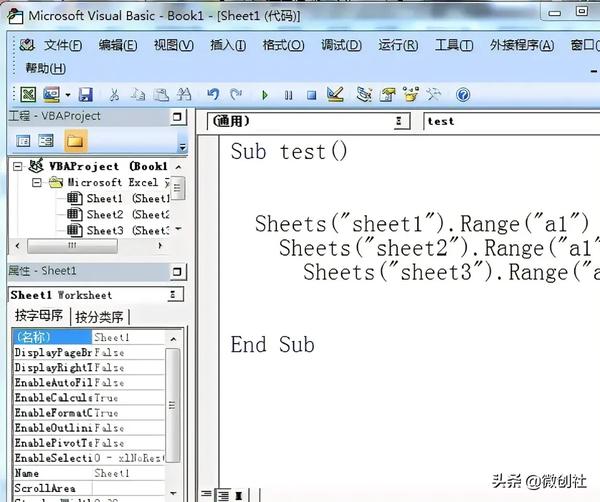Image resolution: width=600 pixels, height=502 pixels.
Task: Open the 帮助(H) menu
Action: point(46,68)
